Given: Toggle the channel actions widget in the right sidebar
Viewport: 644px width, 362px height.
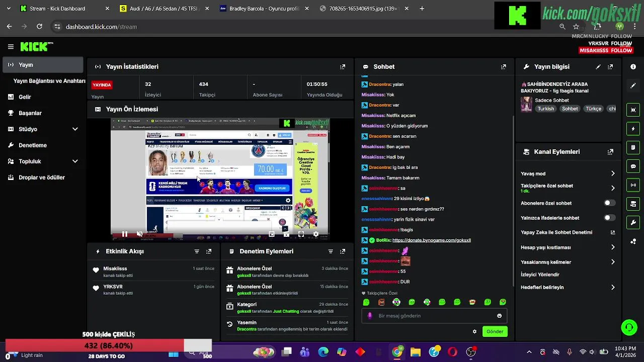Looking at the screenshot, I should (x=633, y=204).
